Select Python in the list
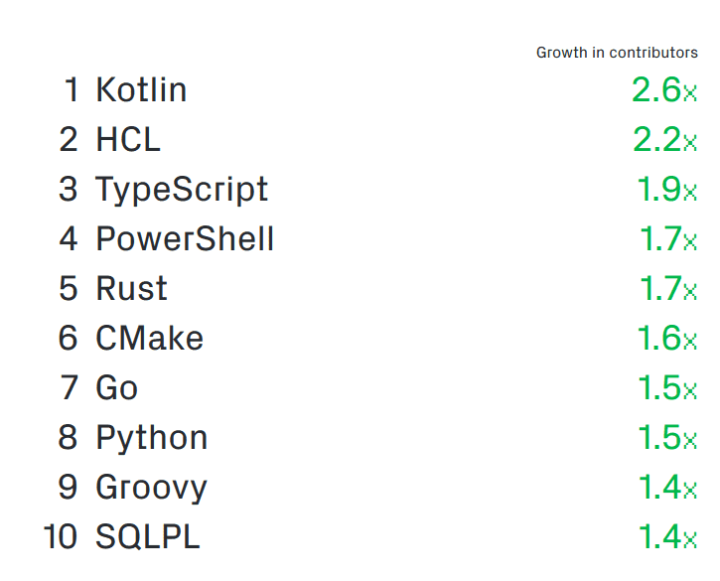Viewport: 720px width, 581px height. (152, 439)
